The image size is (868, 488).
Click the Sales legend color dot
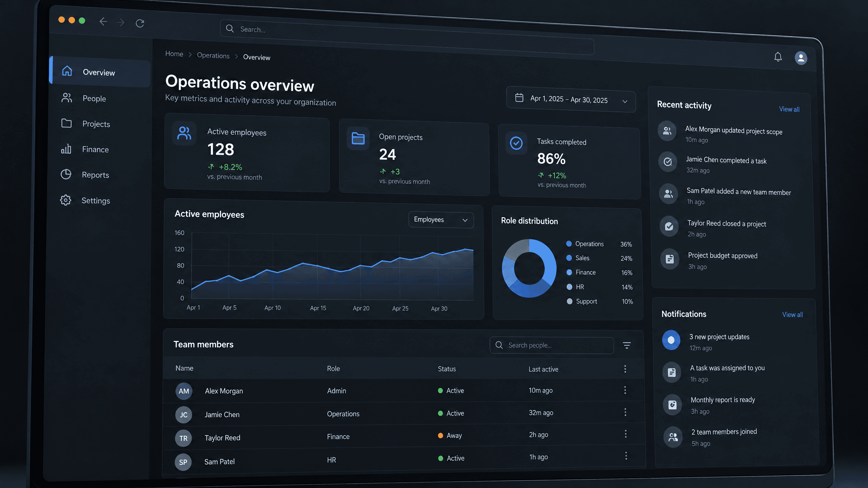569,258
